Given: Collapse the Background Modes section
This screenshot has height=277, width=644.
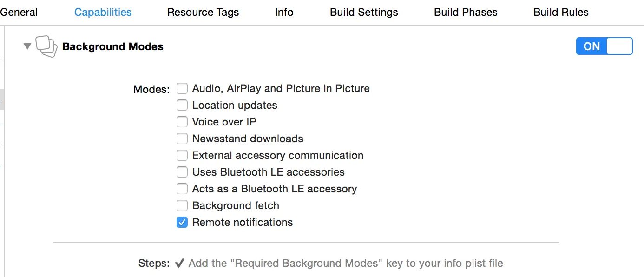Looking at the screenshot, I should pyautogui.click(x=27, y=46).
